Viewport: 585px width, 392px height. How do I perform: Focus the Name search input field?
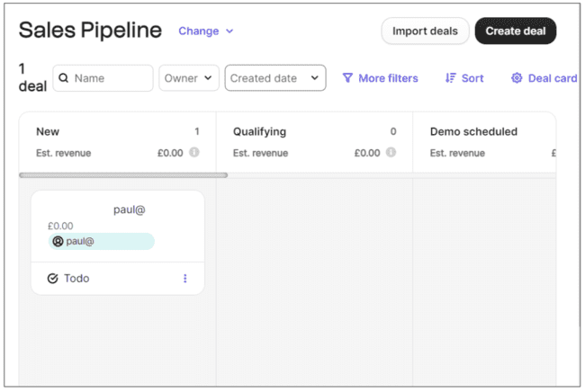[x=110, y=78]
